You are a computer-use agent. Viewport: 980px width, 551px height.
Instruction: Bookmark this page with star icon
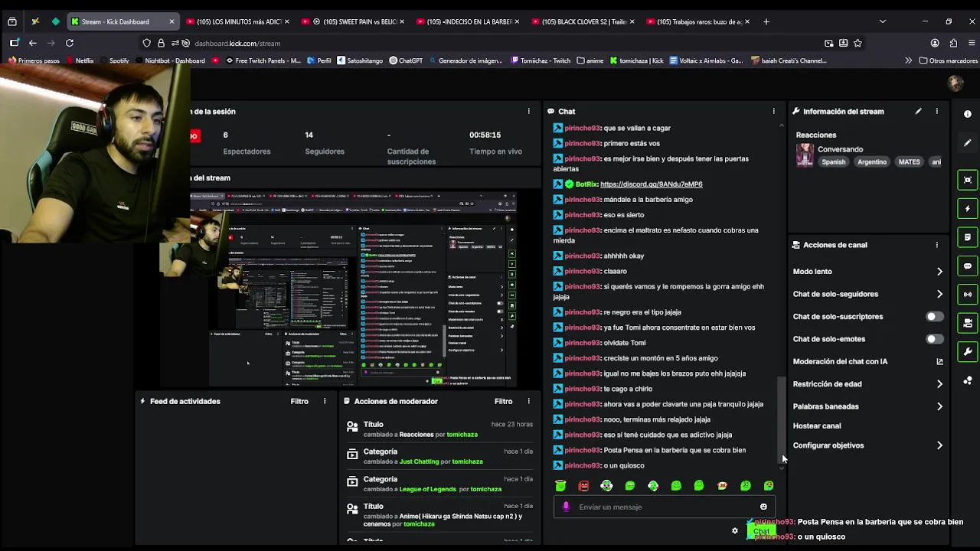point(857,43)
